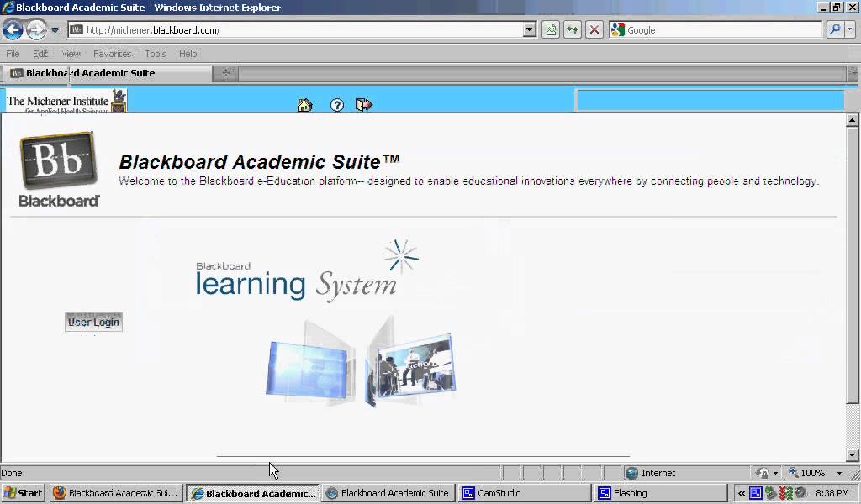
Task: Open the Favorites menu
Action: (112, 54)
